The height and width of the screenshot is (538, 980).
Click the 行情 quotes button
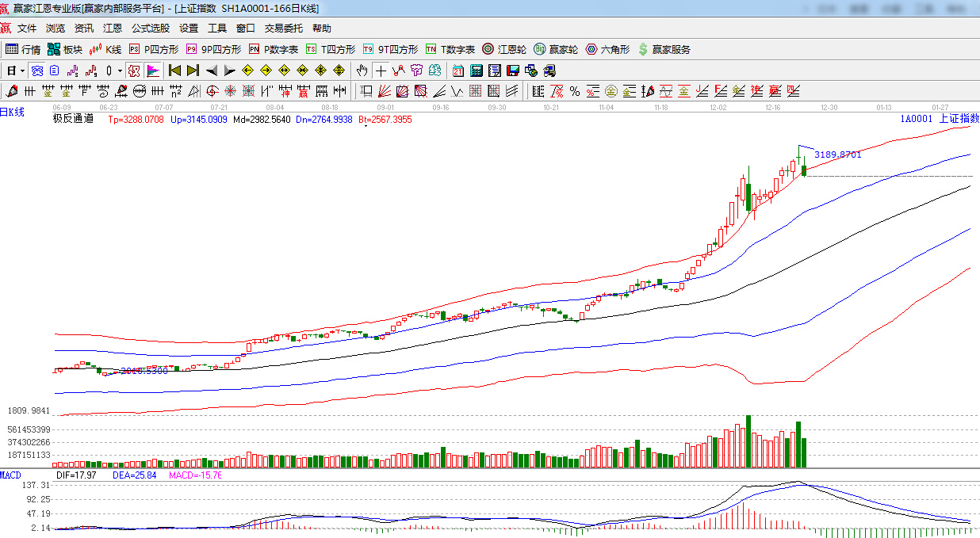pyautogui.click(x=23, y=49)
